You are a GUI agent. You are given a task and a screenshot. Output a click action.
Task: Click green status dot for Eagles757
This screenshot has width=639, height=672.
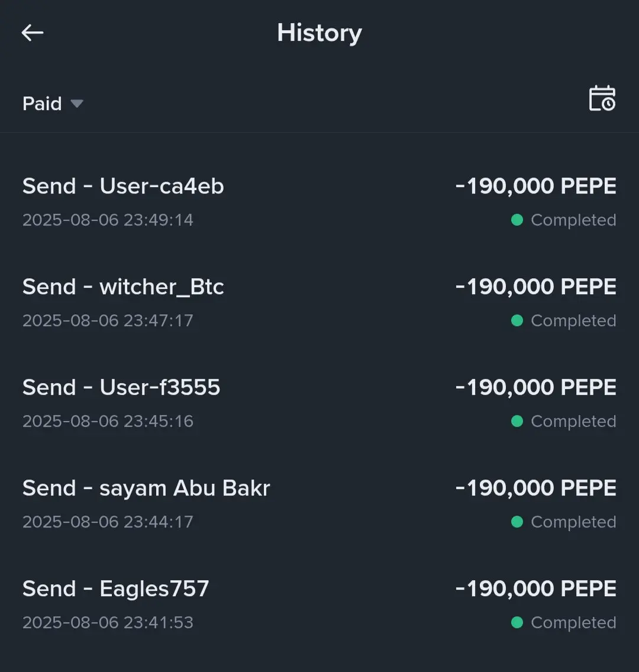point(517,623)
